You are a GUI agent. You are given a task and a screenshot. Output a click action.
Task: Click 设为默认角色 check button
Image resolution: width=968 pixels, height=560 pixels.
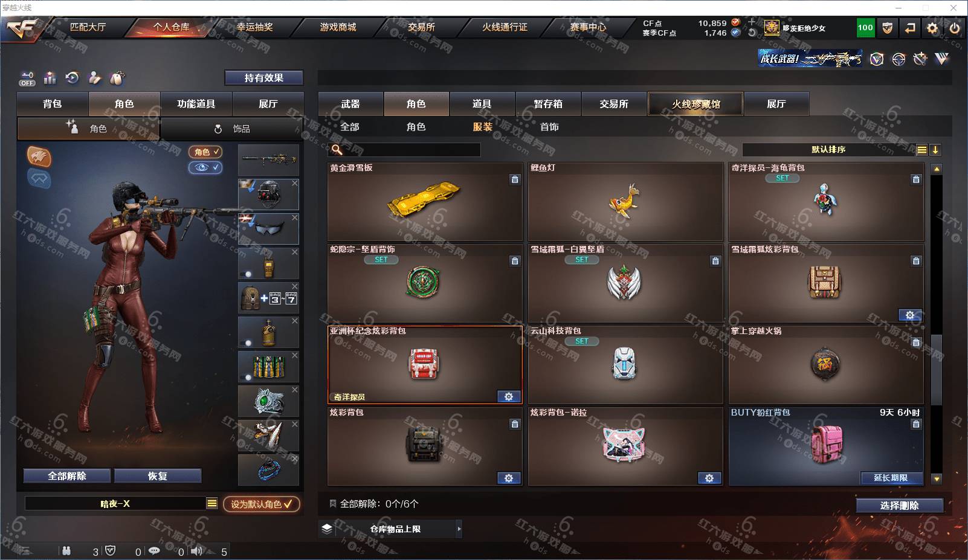click(262, 504)
